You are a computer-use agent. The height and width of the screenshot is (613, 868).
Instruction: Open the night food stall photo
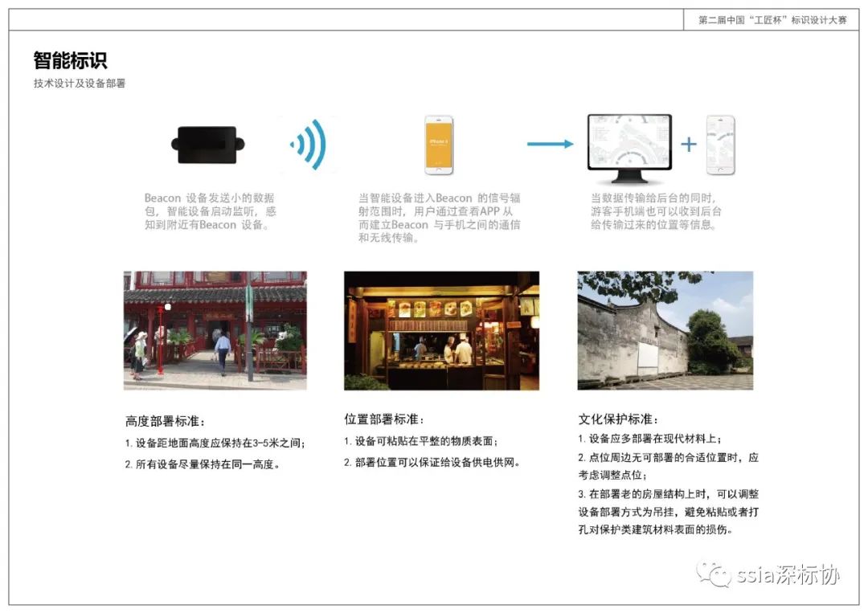click(x=441, y=330)
